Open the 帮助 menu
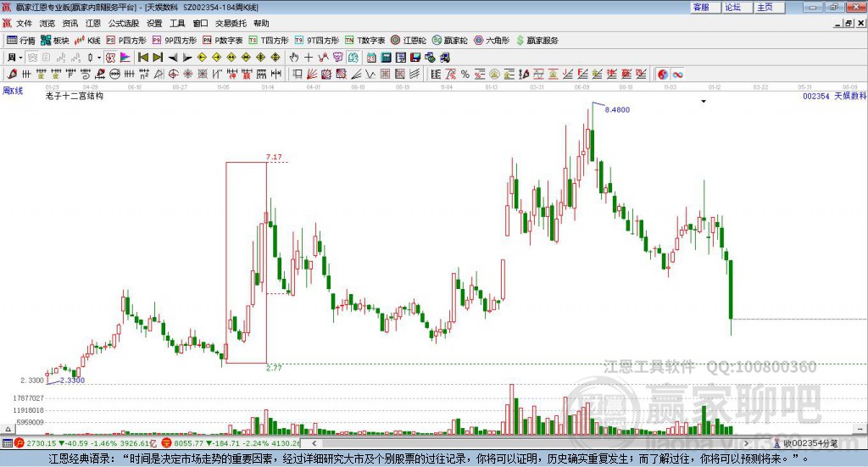The width and height of the screenshot is (868, 467). click(261, 23)
